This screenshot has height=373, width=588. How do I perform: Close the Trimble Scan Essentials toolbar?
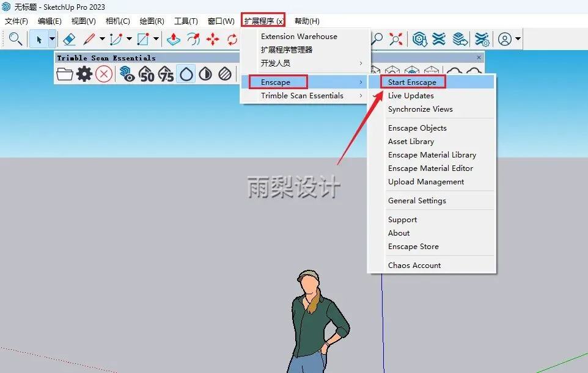coord(479,57)
